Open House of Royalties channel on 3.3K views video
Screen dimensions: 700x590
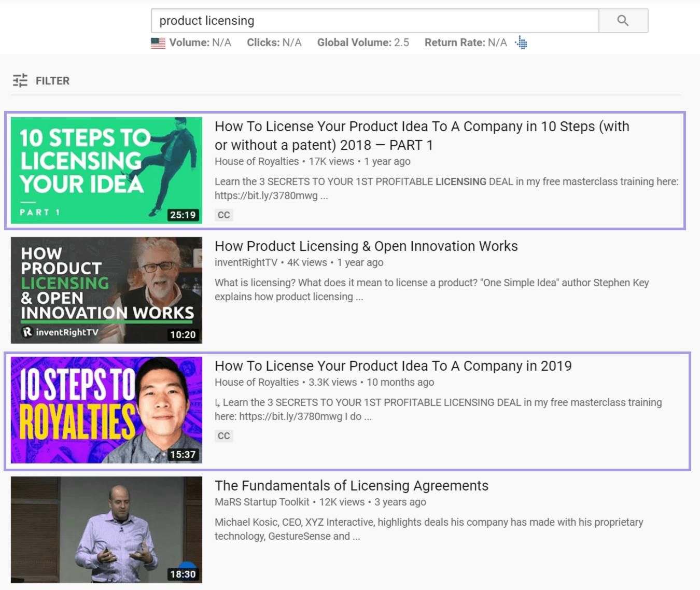point(257,382)
